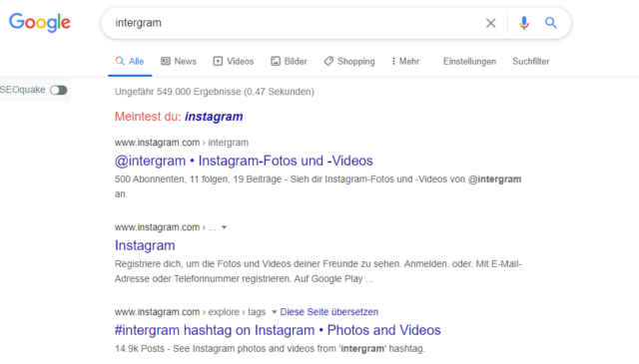The image size is (639, 364).
Task: Click the 14.9k Posts snippet text
Action: (270, 348)
